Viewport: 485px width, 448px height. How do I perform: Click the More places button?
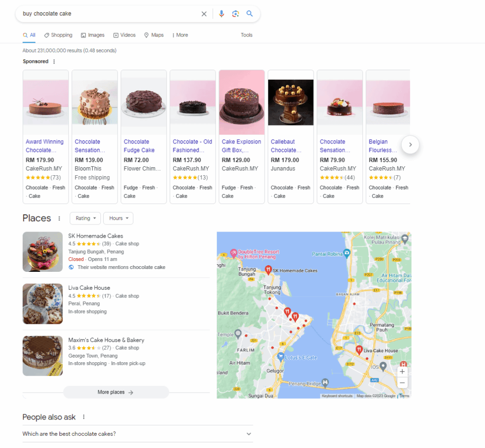point(116,392)
